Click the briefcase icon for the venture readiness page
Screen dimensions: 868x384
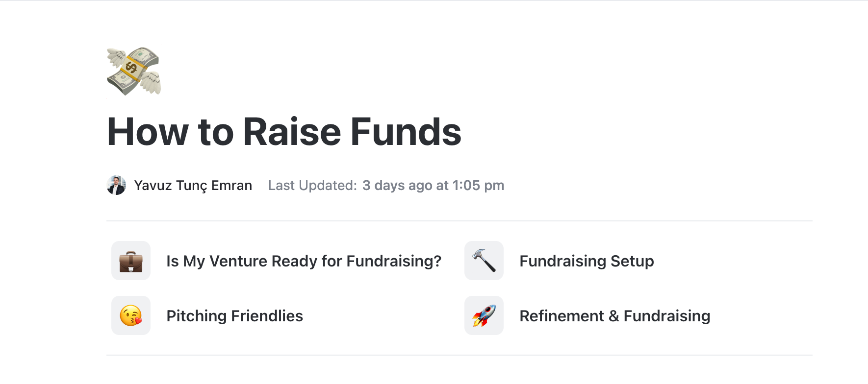[130, 261]
